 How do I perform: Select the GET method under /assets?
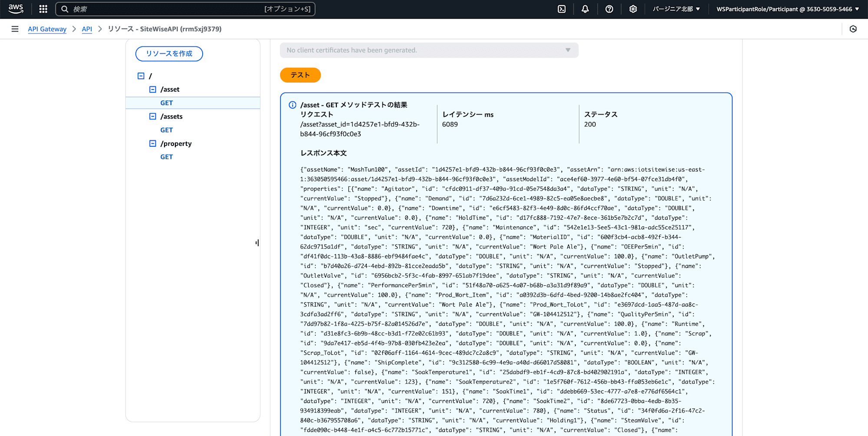click(167, 130)
